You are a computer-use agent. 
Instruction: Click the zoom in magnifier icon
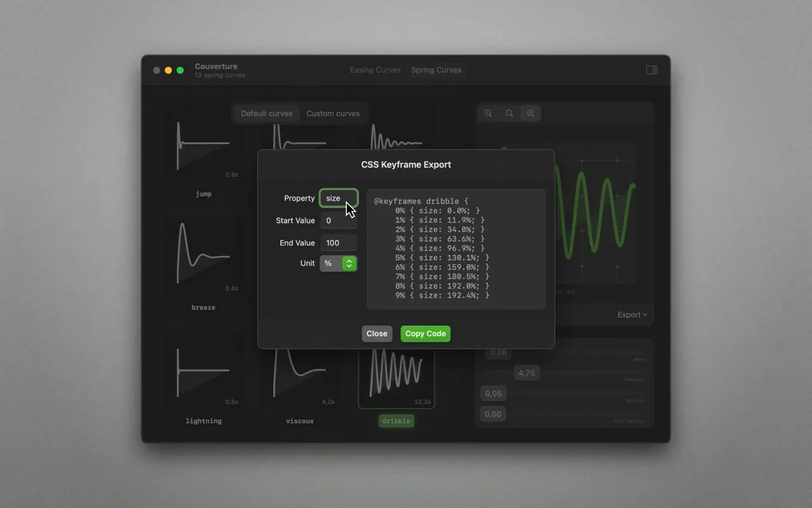tap(530, 114)
